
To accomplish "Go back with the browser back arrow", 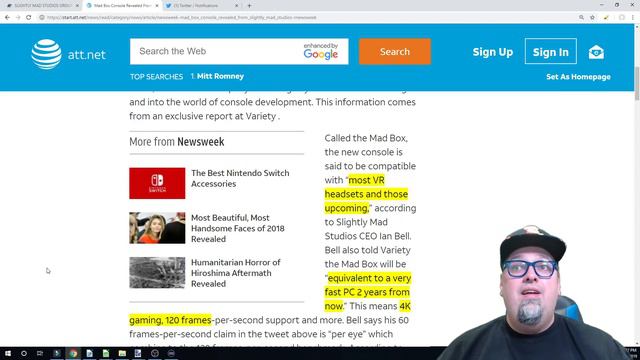I will tap(7, 18).
